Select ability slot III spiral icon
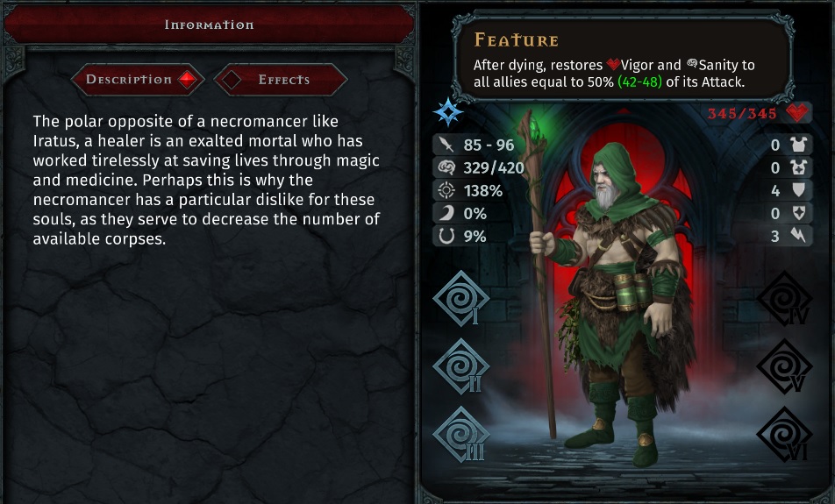Viewport: 835px width, 504px height. click(460, 434)
